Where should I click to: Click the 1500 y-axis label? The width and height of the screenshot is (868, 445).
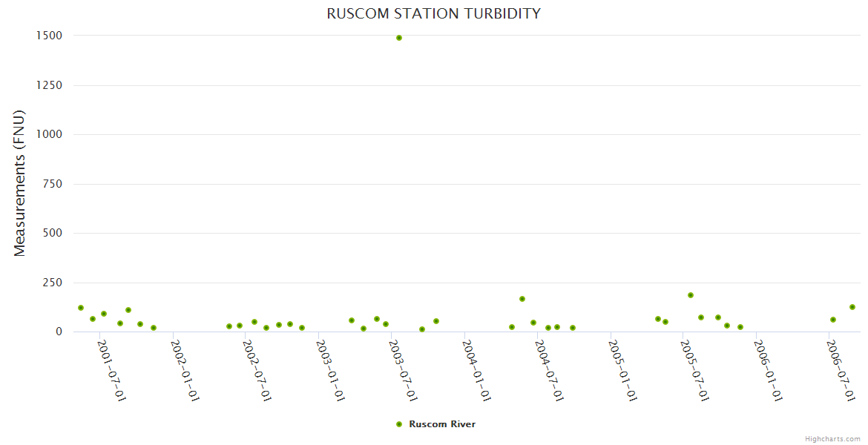point(48,36)
